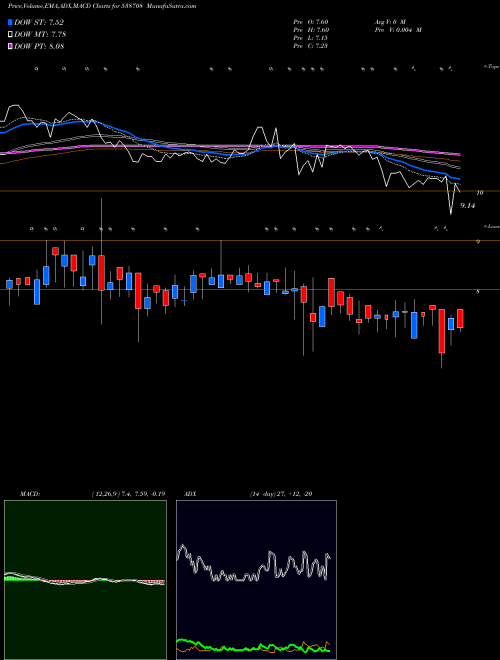Click the 'Pre V: 0.004 M' value
Image resolution: width=500 pixels, height=660 pixels.
click(x=398, y=30)
